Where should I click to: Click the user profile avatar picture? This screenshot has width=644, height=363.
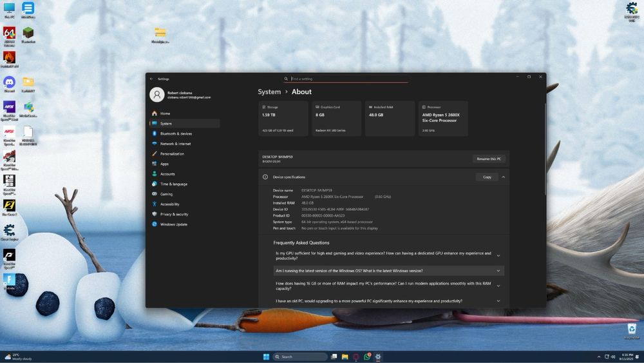157,95
